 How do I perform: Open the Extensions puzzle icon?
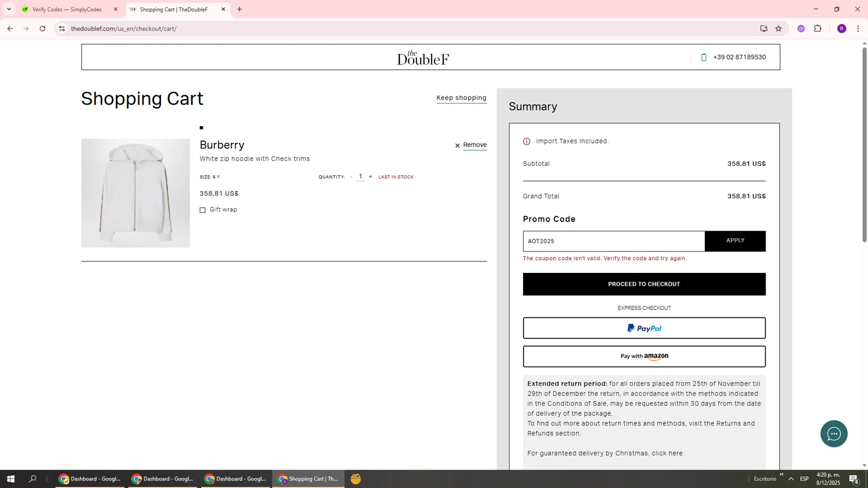tap(818, 28)
